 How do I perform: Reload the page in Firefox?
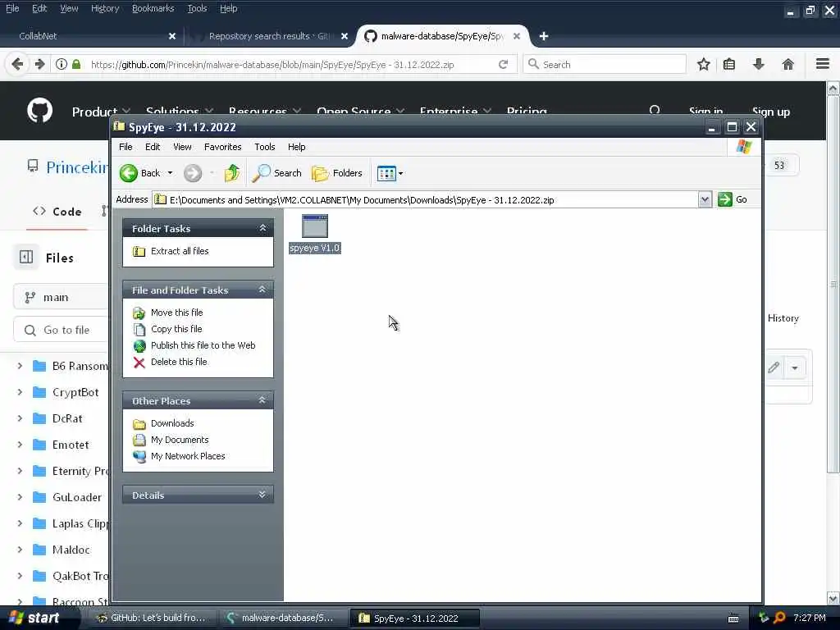tap(503, 64)
